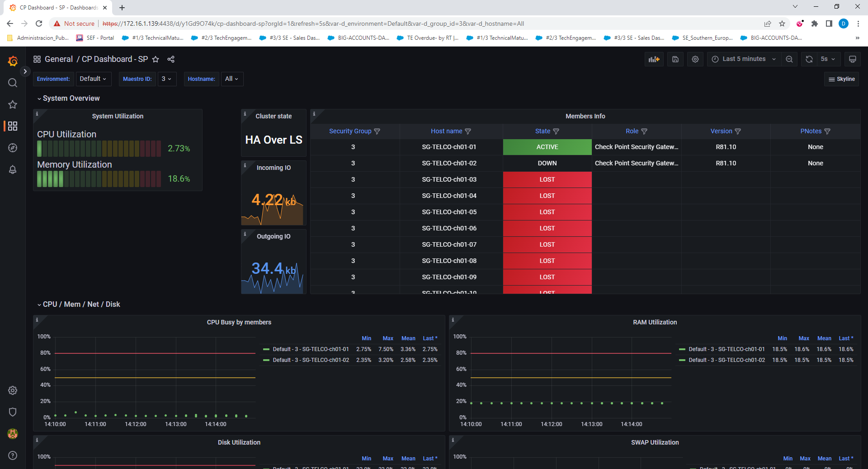The image size is (868, 469).
Task: Refresh the dashboard now
Action: (809, 59)
